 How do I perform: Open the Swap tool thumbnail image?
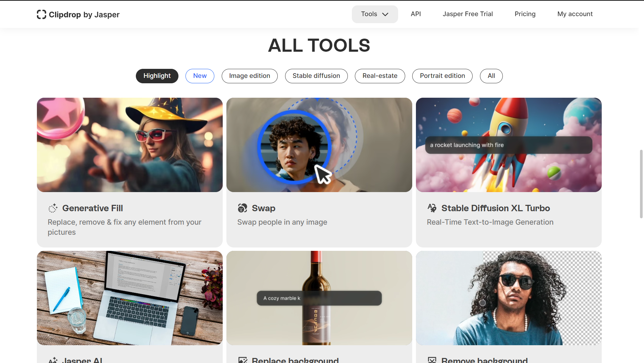pyautogui.click(x=319, y=145)
